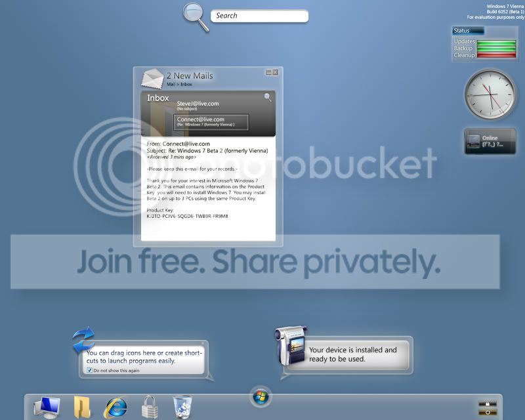Viewport: 525px width, 420px height.
Task: Toggle Online status on the messenger gadget
Action: point(492,138)
